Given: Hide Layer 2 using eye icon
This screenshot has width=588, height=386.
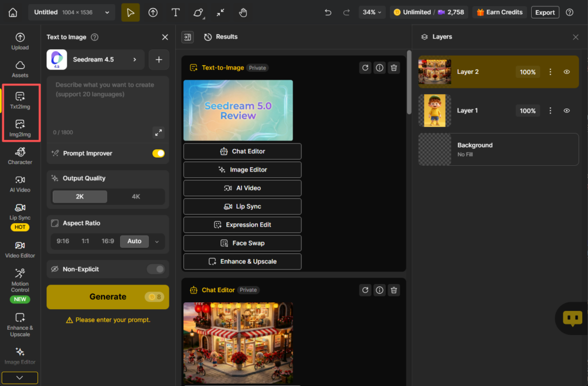Looking at the screenshot, I should [x=567, y=72].
